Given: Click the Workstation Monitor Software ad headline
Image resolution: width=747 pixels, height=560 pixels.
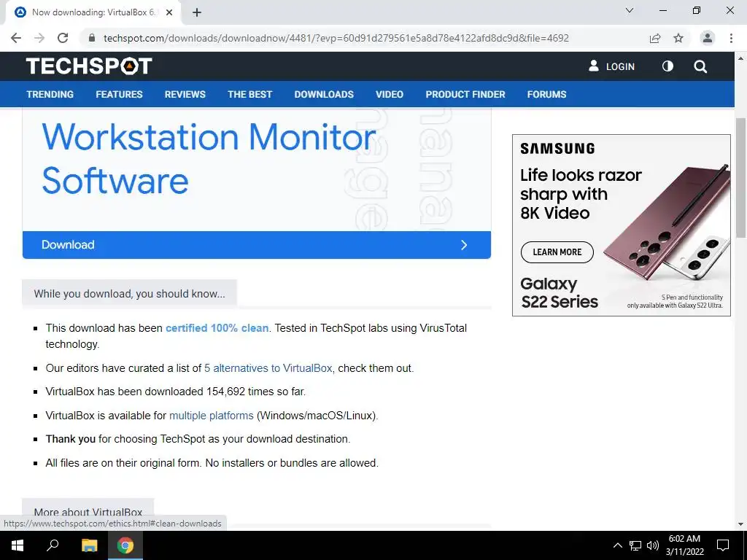Looking at the screenshot, I should (x=209, y=158).
